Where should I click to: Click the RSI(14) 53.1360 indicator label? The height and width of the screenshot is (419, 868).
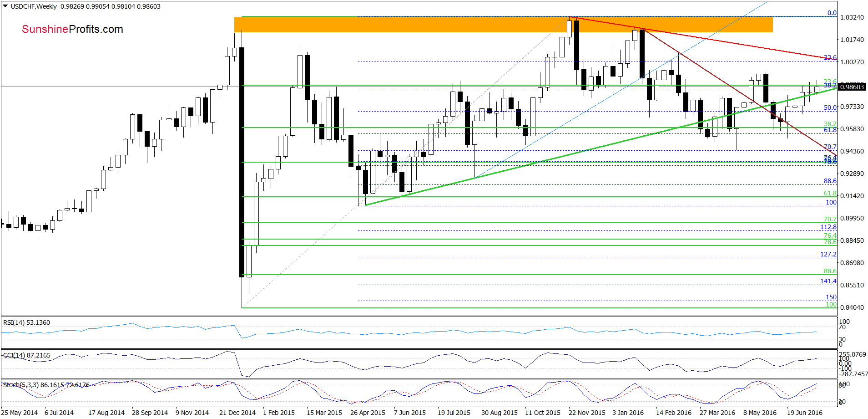(x=26, y=322)
